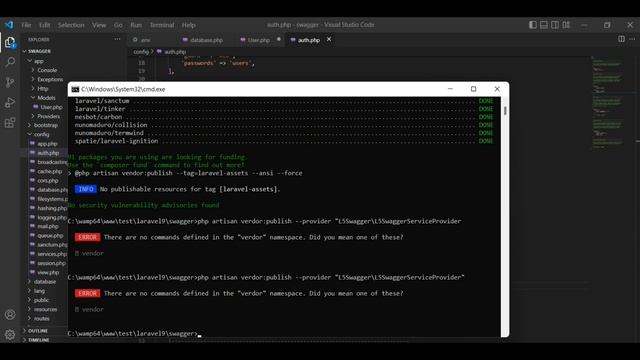Viewport: 640px width, 360px height.
Task: Select auth.php in the explorer tree
Action: 48,153
